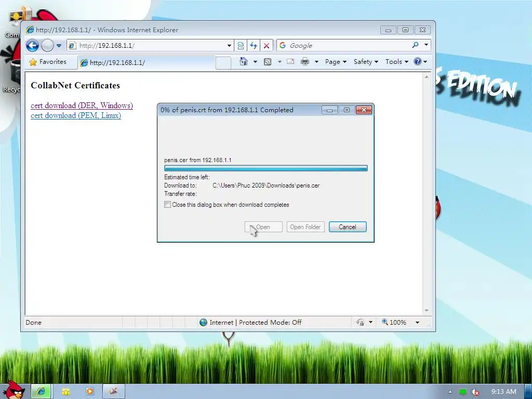Image resolution: width=532 pixels, height=399 pixels.
Task: Print the page using the printer icon
Action: tap(305, 62)
